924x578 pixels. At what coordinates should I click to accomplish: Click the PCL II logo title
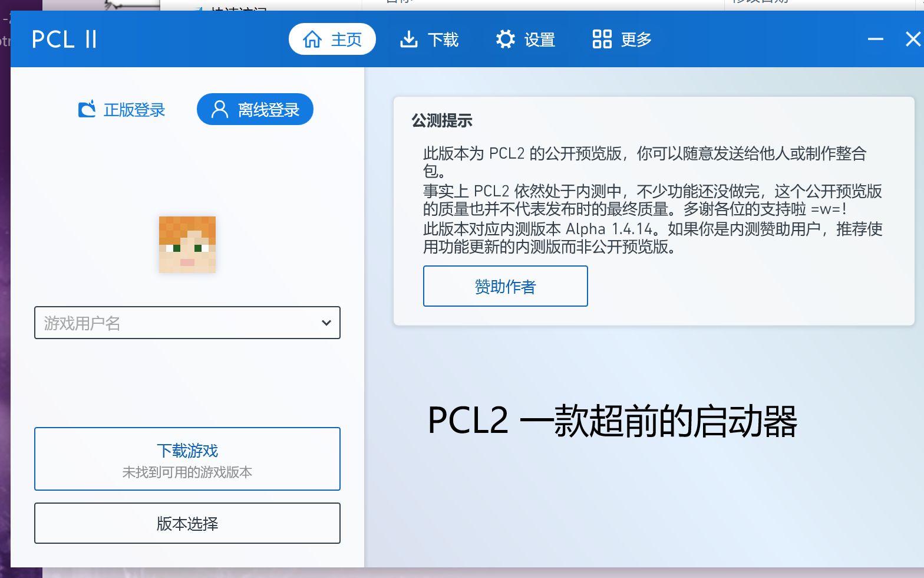click(x=64, y=39)
